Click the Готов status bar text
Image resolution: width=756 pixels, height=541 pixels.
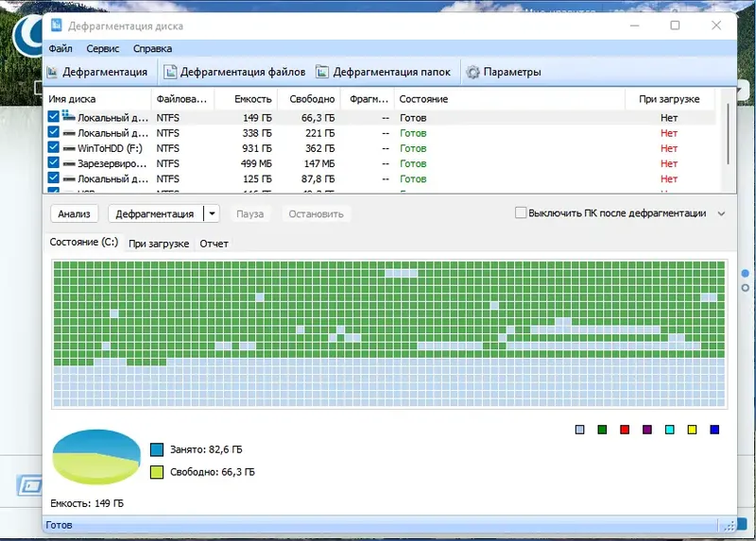click(59, 525)
